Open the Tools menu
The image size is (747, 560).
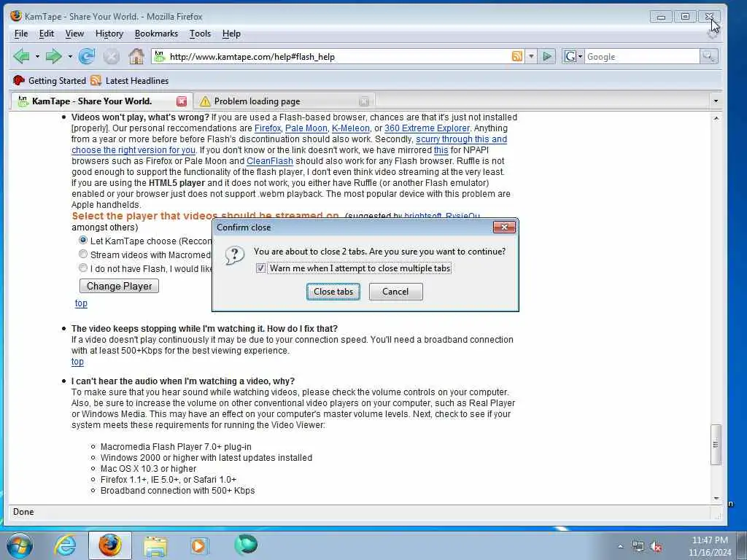point(200,34)
